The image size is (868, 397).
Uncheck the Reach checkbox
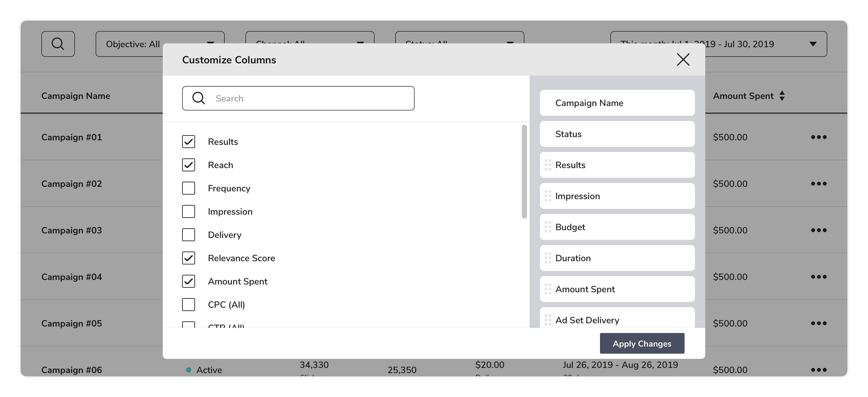(188, 165)
